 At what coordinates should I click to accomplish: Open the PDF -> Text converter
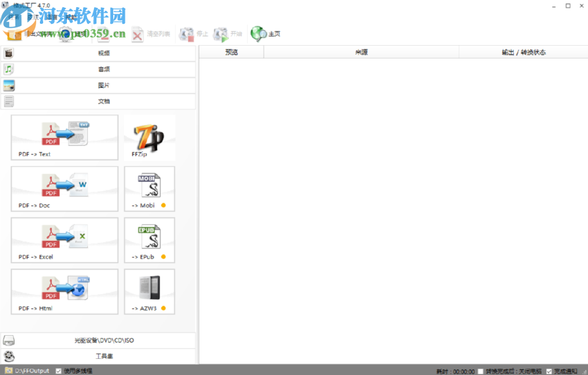(x=64, y=137)
